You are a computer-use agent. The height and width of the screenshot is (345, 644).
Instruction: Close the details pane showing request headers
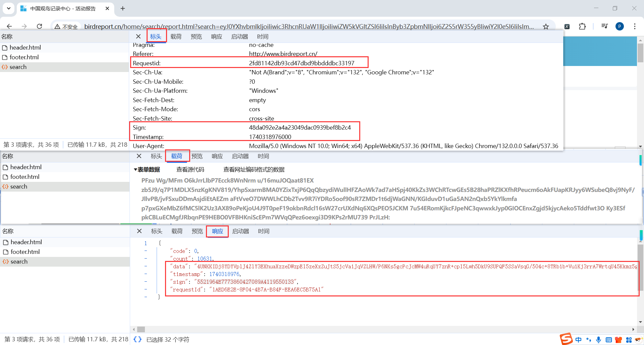(138, 37)
